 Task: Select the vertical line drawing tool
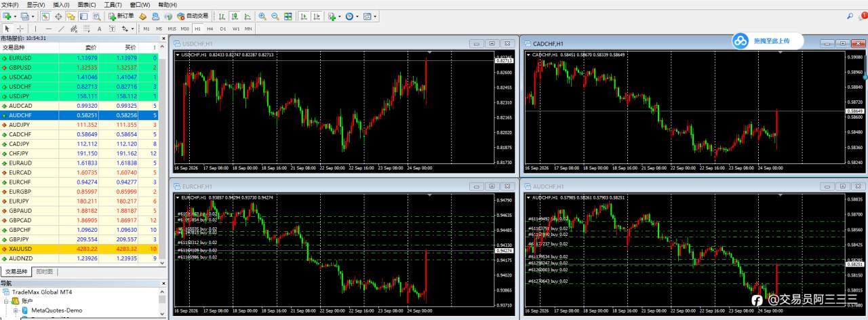(x=35, y=28)
